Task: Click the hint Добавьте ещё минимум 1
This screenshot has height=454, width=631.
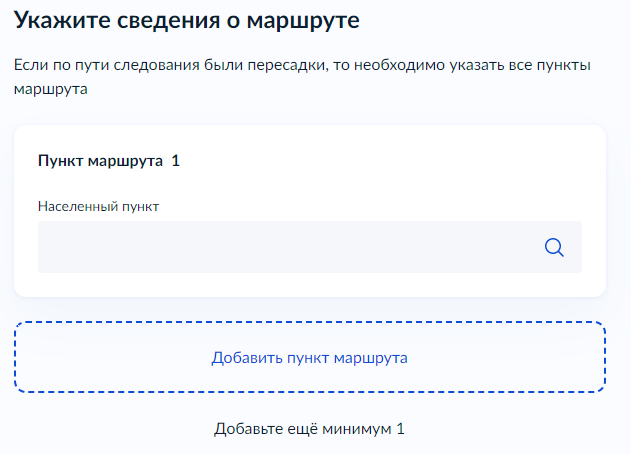Action: [x=309, y=429]
